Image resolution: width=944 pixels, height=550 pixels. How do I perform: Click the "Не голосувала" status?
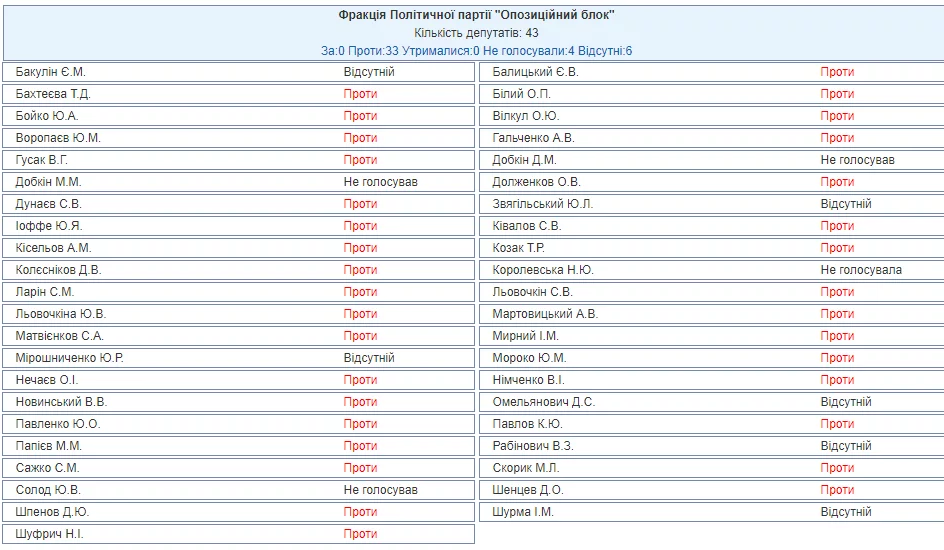(861, 270)
